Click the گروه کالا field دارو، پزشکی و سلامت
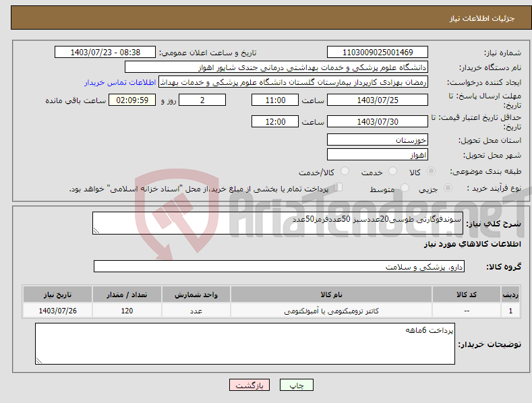The width and height of the screenshot is (532, 403). coord(279,267)
